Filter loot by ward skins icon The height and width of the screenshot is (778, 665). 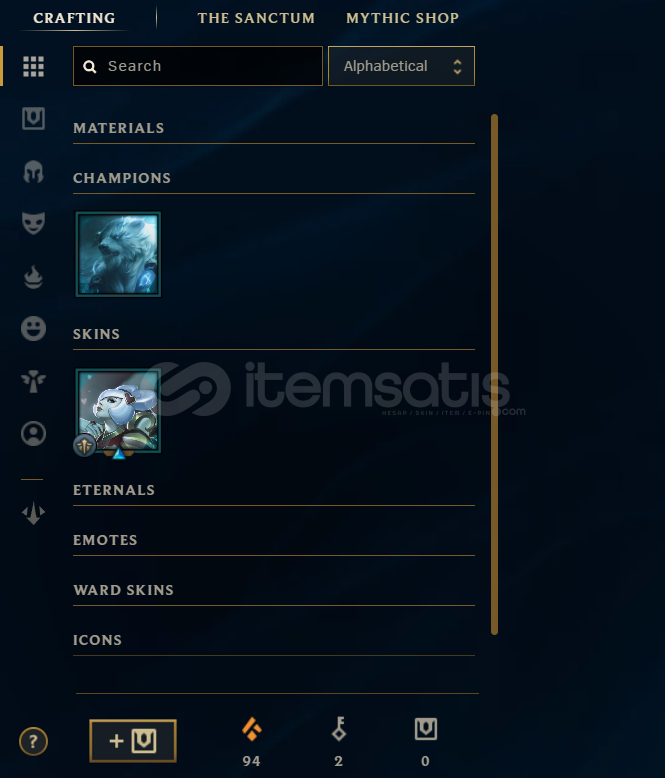pos(33,381)
